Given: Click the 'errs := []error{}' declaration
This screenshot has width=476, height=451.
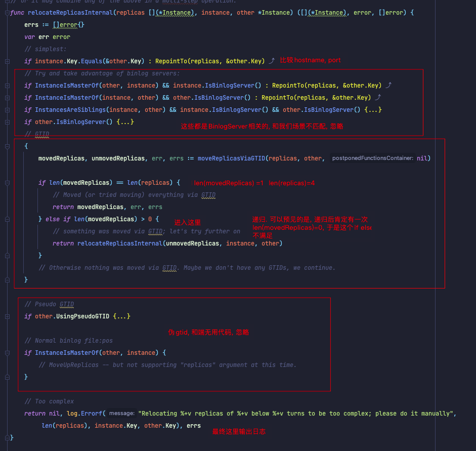Looking at the screenshot, I should click(54, 25).
